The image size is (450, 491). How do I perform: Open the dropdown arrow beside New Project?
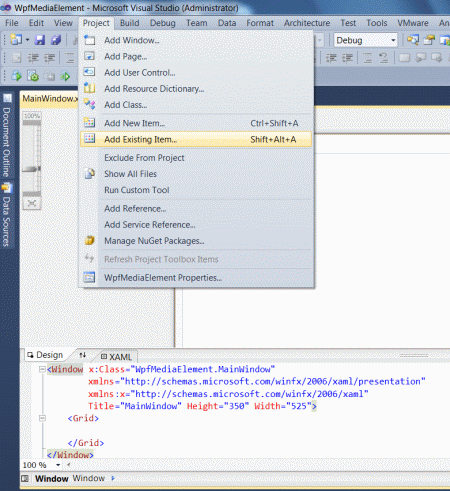[x=27, y=40]
